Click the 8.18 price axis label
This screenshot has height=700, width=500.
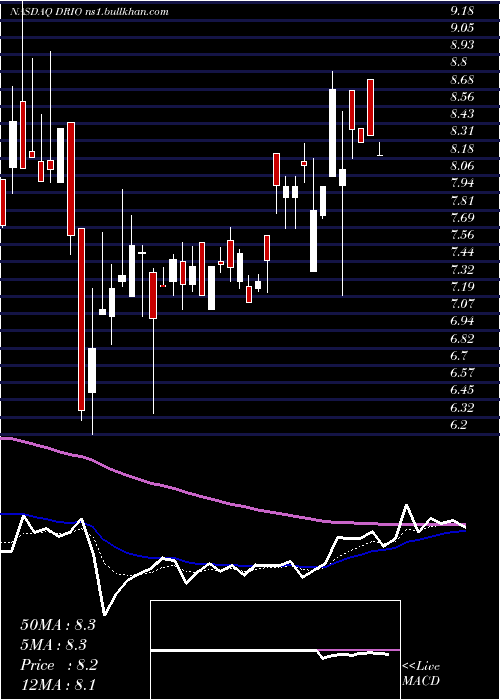click(462, 149)
